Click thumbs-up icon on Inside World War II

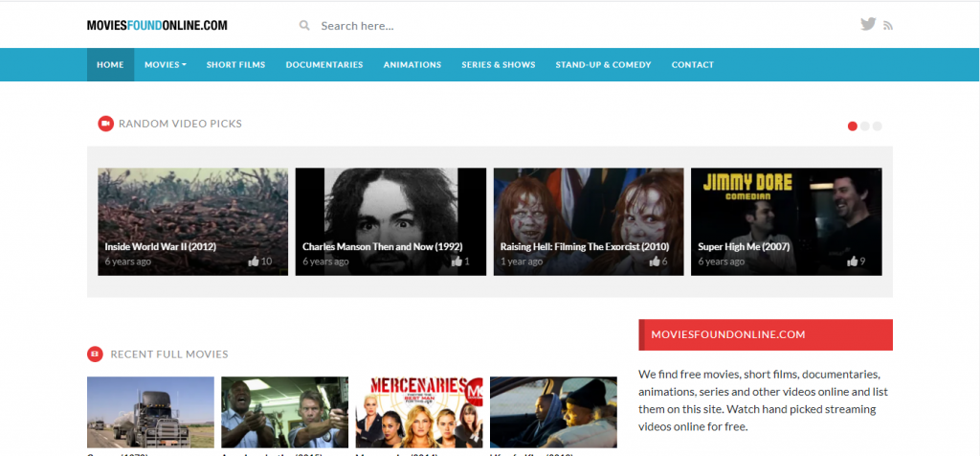(253, 262)
